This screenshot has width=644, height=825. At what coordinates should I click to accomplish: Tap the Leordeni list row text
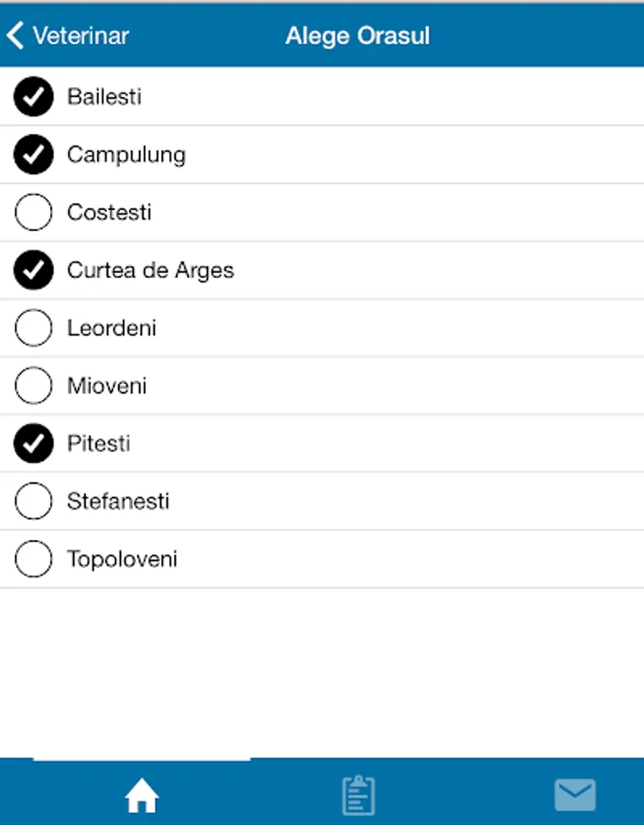click(112, 328)
